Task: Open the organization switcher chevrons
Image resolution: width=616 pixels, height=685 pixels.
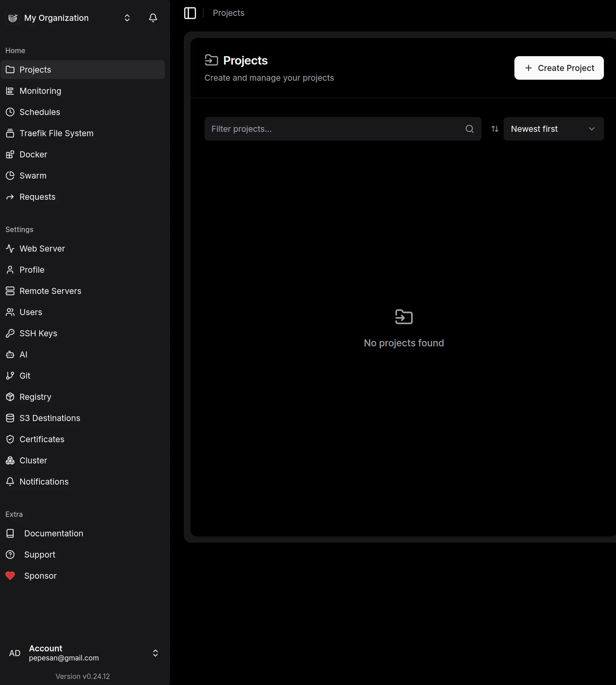Action: coord(127,17)
